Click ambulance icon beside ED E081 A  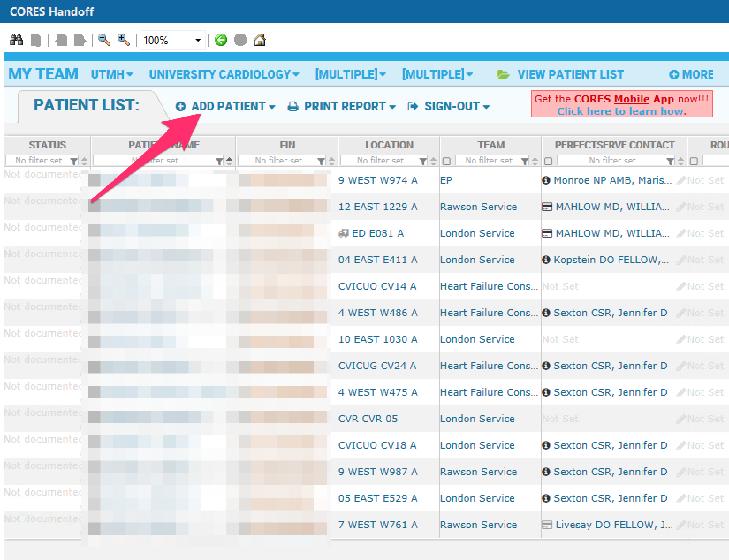pos(344,233)
